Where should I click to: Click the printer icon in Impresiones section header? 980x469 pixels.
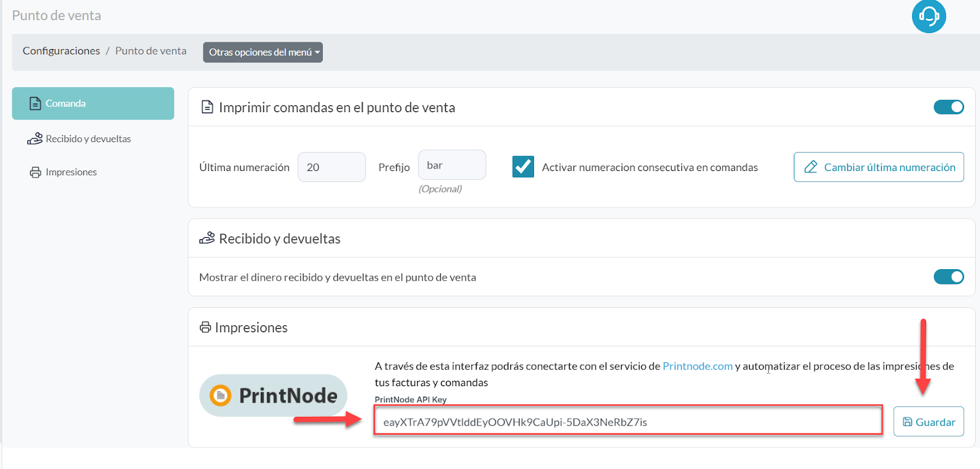205,327
